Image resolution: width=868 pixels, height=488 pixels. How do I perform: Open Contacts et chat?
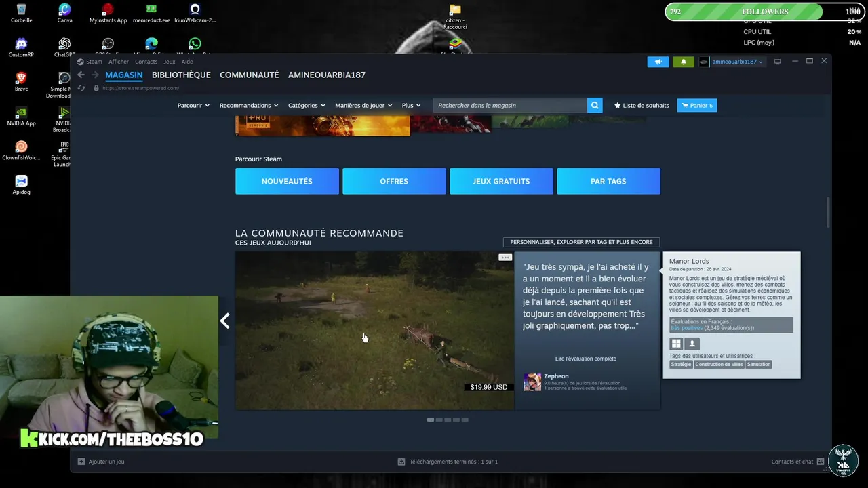point(797,462)
